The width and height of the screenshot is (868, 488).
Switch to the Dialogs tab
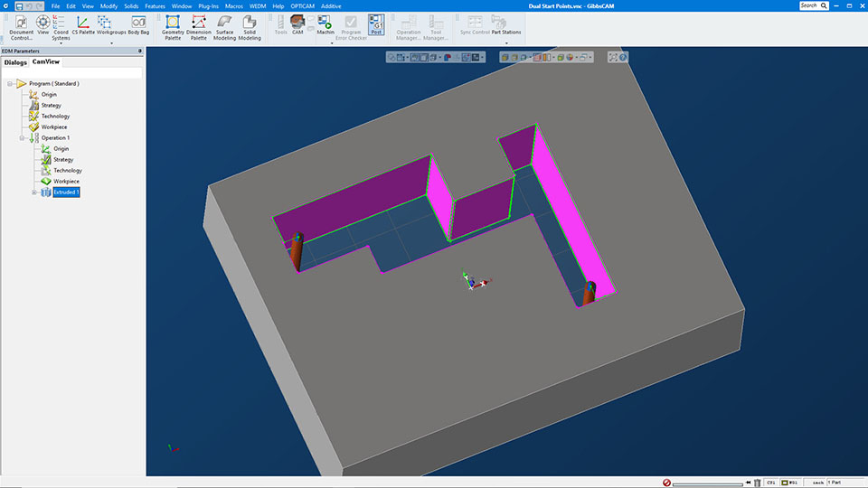pos(15,62)
